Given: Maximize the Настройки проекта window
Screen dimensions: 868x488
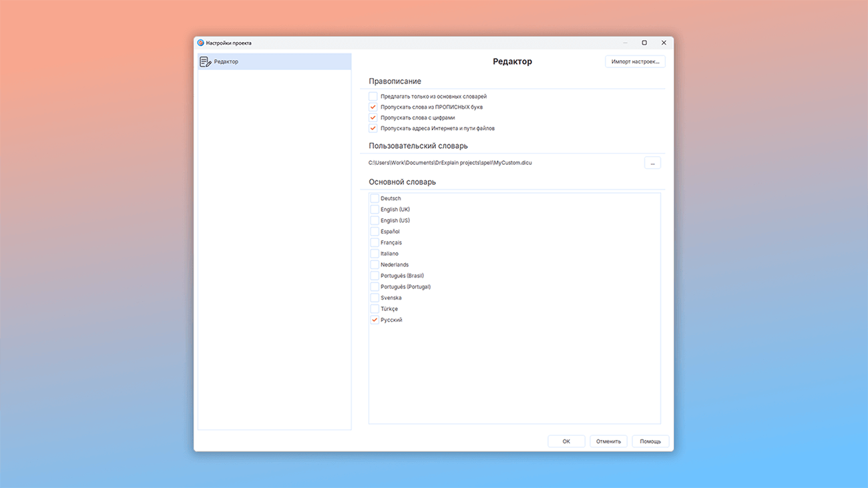Looking at the screenshot, I should (644, 43).
